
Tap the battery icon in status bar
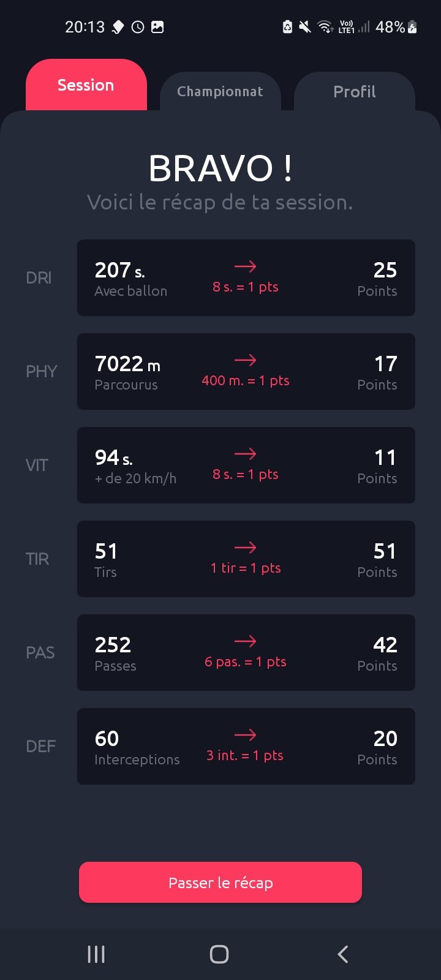(413, 27)
